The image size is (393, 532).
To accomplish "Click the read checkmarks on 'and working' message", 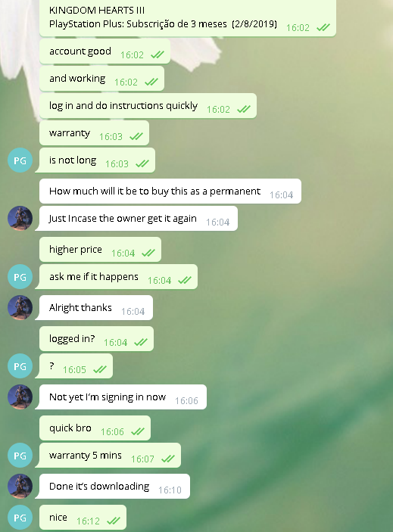I will coord(151,82).
